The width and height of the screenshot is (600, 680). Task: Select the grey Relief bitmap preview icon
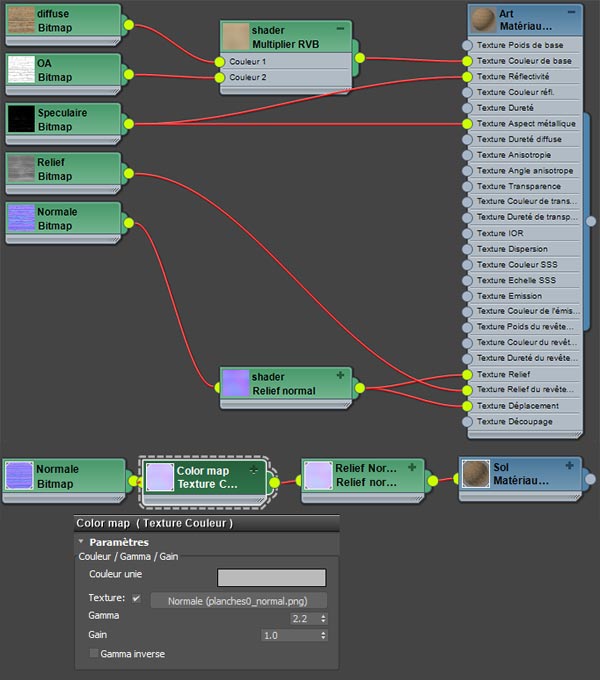[20, 169]
